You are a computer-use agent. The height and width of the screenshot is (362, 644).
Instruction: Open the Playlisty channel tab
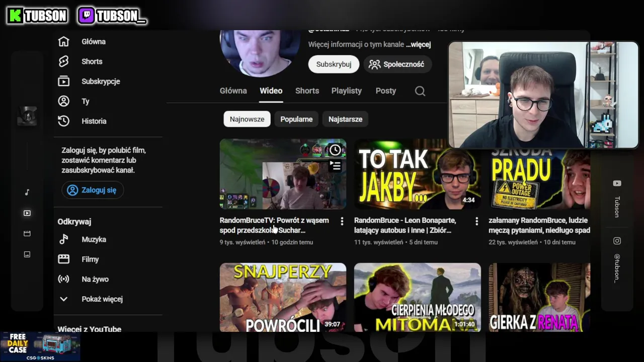[347, 91]
